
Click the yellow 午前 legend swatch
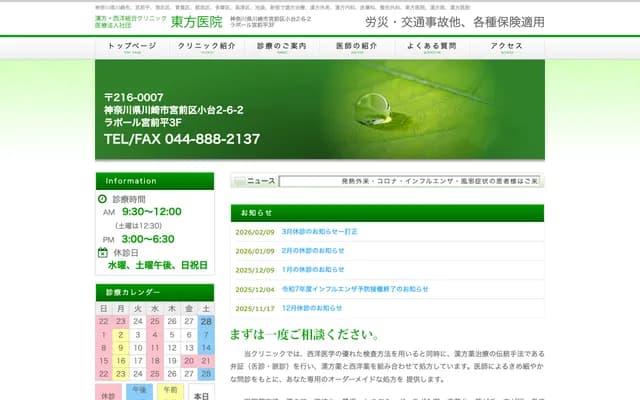(x=170, y=391)
